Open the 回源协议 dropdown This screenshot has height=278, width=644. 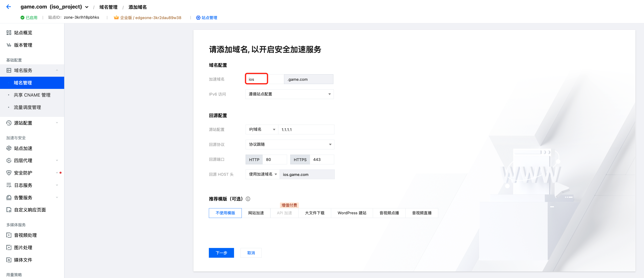pyautogui.click(x=290, y=144)
